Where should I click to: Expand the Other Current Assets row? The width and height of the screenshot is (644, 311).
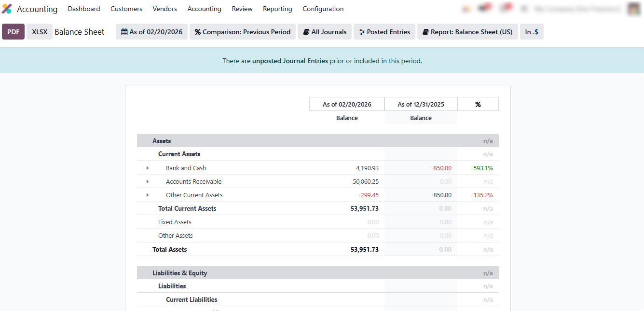pos(148,195)
